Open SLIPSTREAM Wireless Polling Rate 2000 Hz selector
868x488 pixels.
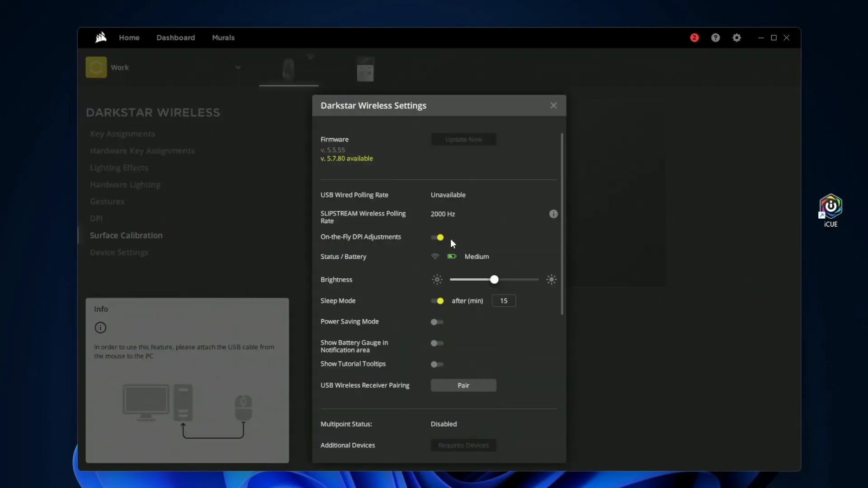tap(443, 214)
